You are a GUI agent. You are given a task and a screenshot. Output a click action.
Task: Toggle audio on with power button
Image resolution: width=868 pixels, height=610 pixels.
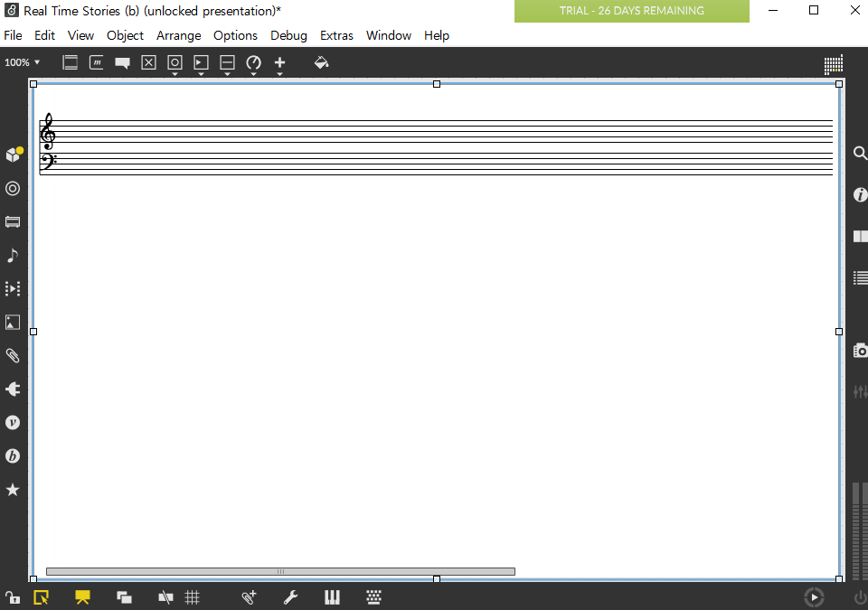coord(860,597)
